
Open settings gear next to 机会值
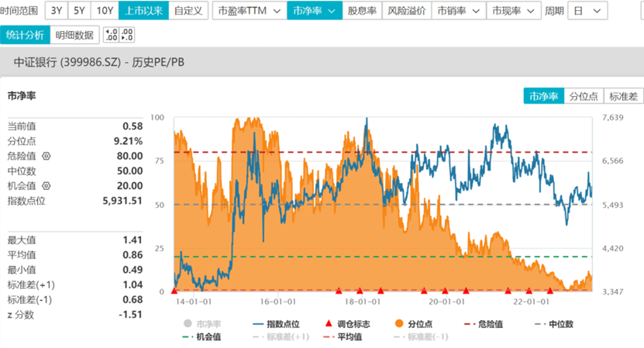tap(46, 186)
